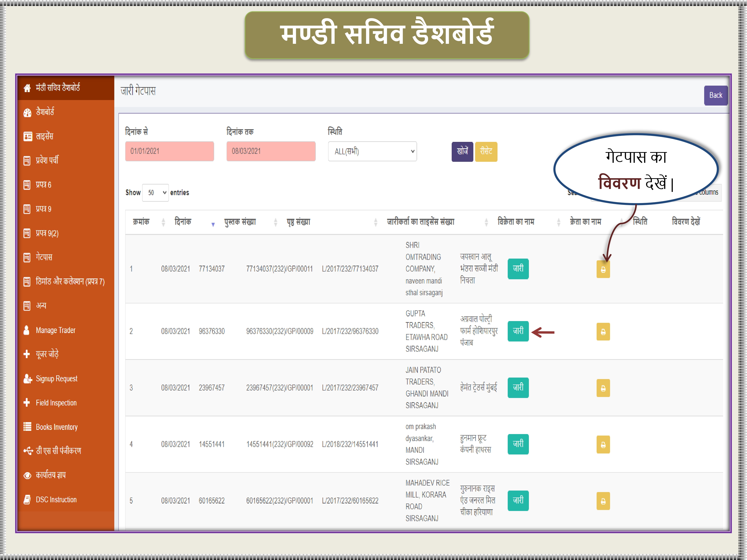Open the प्रपत्र 9(2) form icon
The height and width of the screenshot is (560, 747).
27,233
